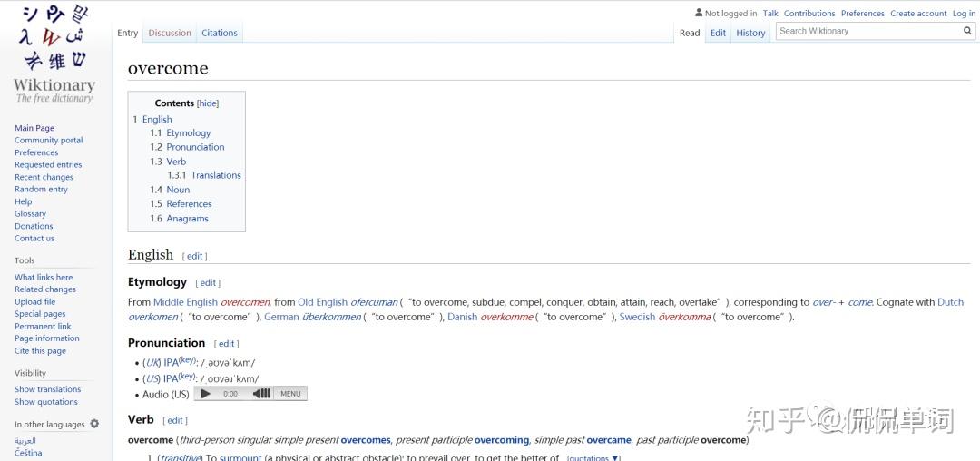Open the Middle English link

pos(186,302)
